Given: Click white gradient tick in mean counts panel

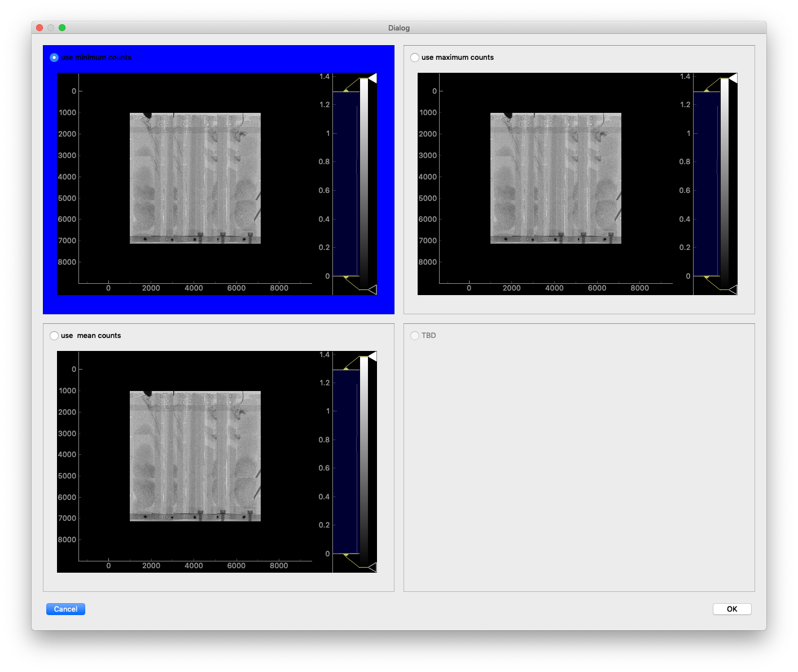Looking at the screenshot, I should click(372, 356).
